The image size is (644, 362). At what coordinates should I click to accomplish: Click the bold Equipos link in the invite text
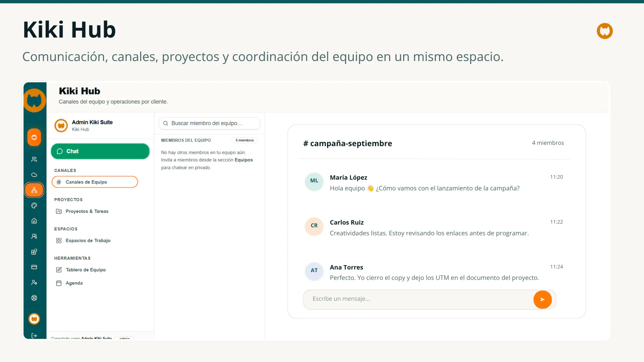[x=244, y=160]
